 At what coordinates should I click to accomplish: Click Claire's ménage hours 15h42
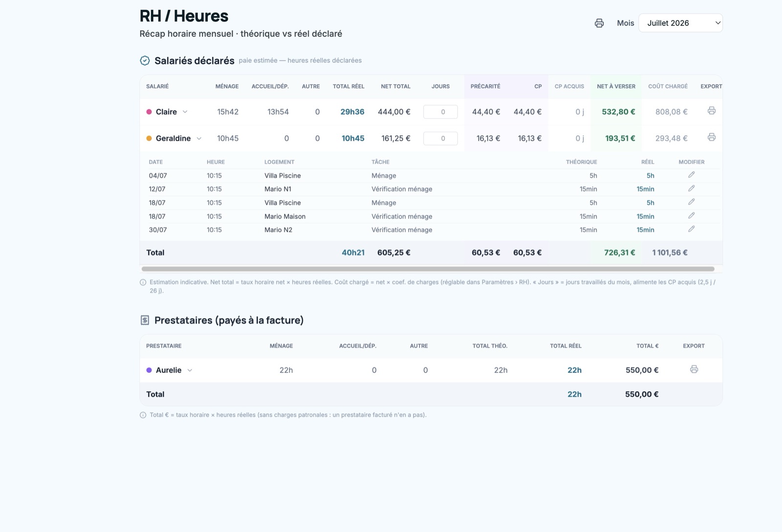point(228,112)
